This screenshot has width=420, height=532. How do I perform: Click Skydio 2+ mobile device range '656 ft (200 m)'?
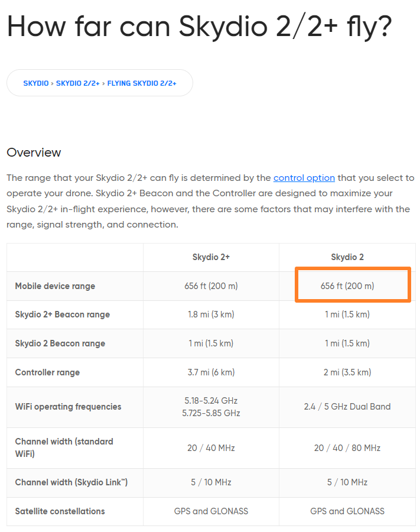(211, 286)
